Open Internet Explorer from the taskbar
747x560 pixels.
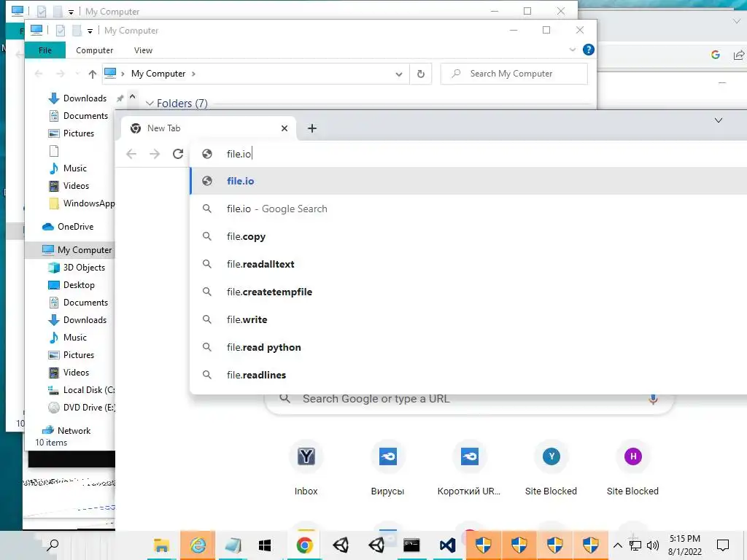click(x=198, y=545)
